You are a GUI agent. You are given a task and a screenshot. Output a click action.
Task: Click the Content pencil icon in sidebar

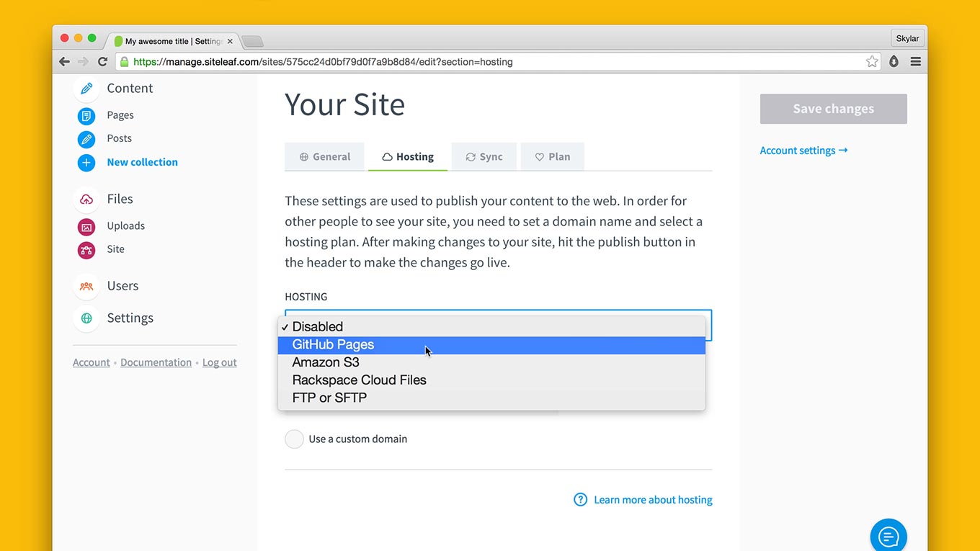86,89
